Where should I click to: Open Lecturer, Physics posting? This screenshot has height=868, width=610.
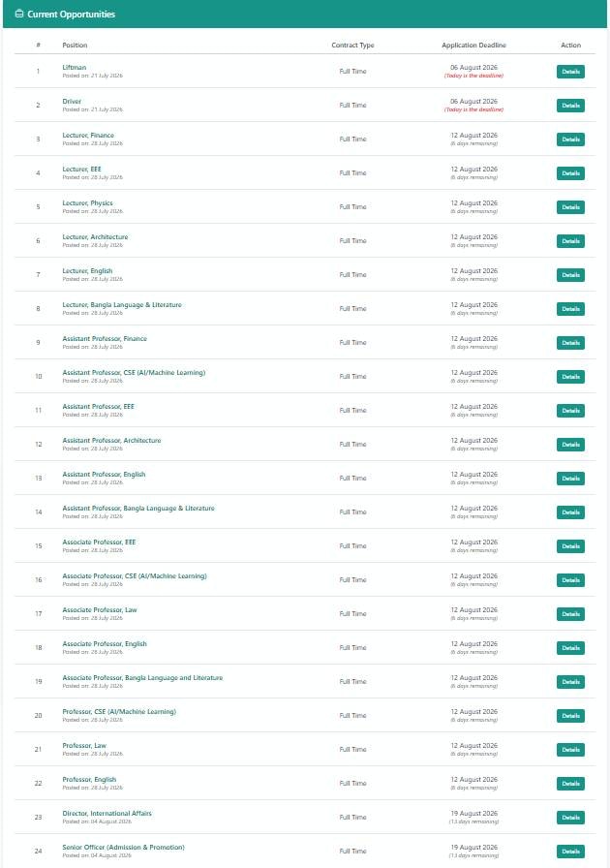[87, 203]
